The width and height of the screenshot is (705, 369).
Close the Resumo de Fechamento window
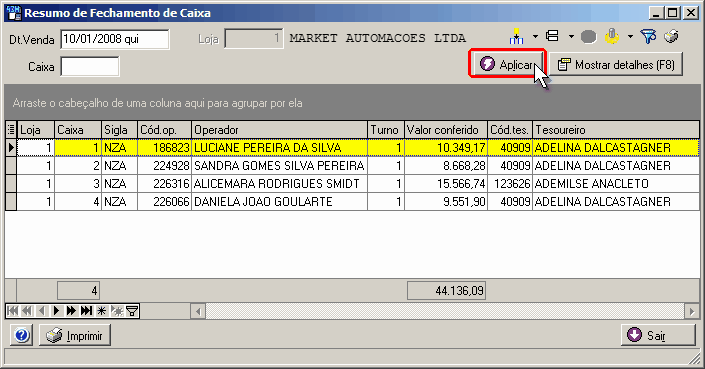click(691, 13)
